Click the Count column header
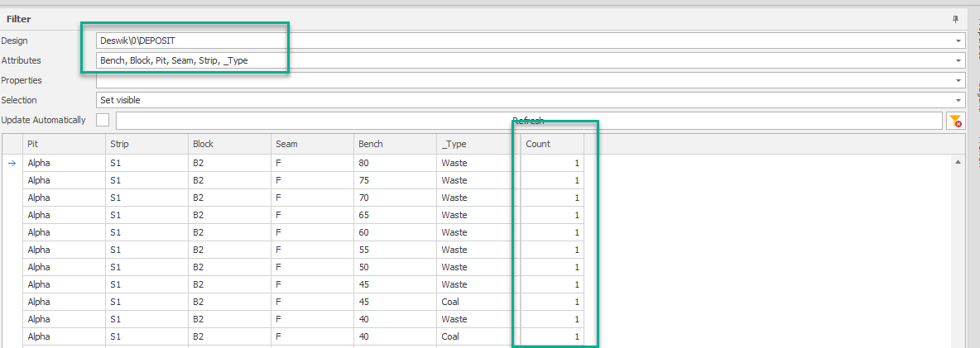Viewport: 980px width, 348px height. point(551,144)
